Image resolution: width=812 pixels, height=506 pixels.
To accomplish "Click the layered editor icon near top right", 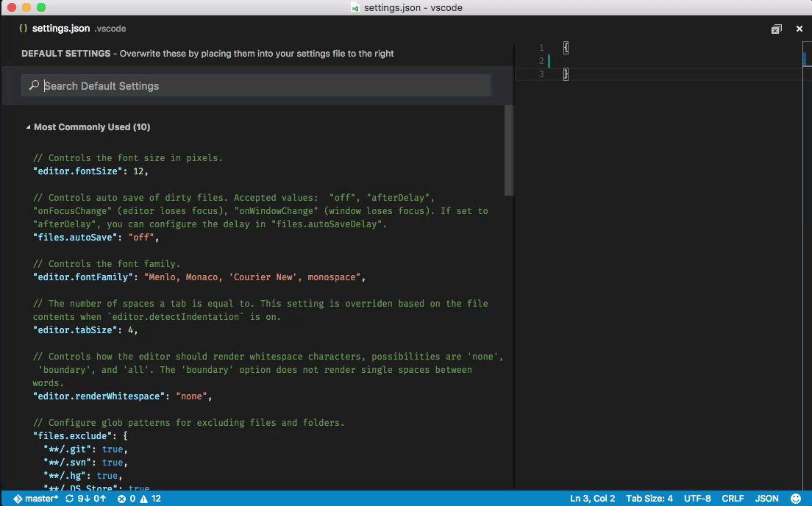I will [776, 28].
